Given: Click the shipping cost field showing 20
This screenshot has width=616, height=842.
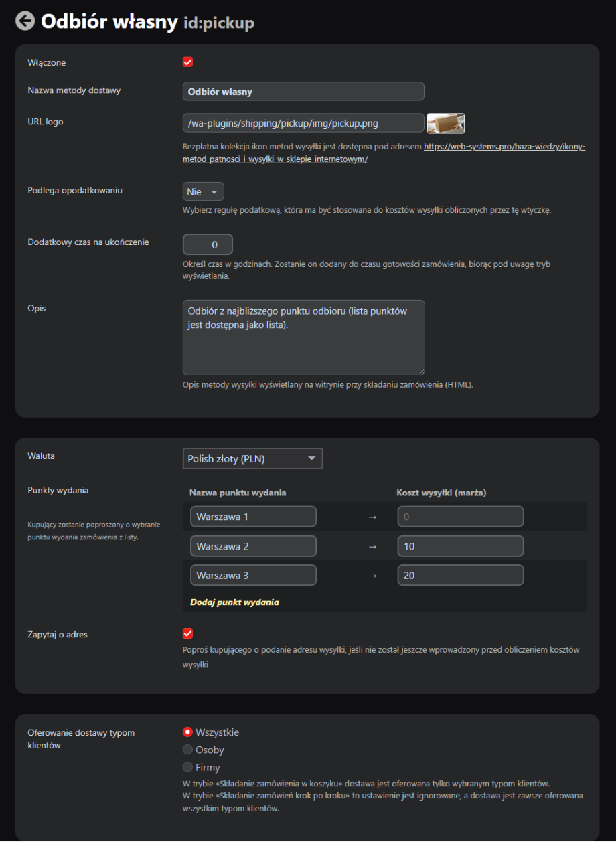Looking at the screenshot, I should pyautogui.click(x=460, y=575).
